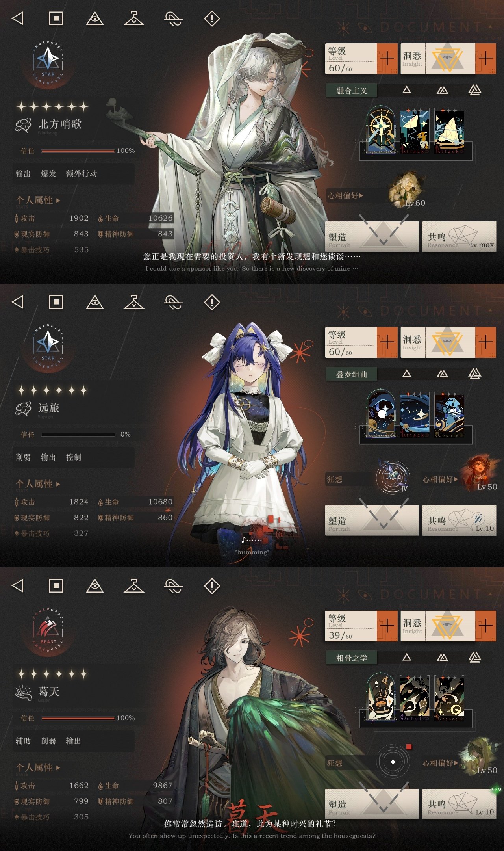Screen dimensions: 504x851
Task: Expand 个人属性 stats for 北方哨歌
Action: 38,200
